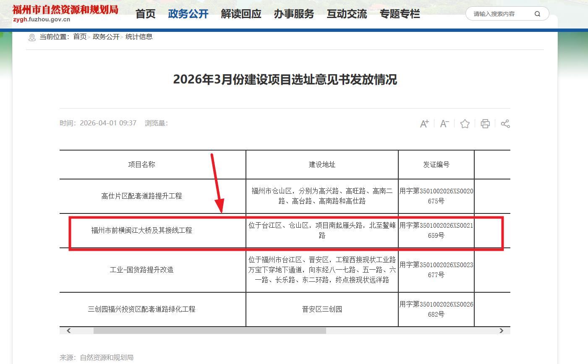Screen dimensions: 588x364
Task: Go to 解读回应 section
Action: coord(241,14)
